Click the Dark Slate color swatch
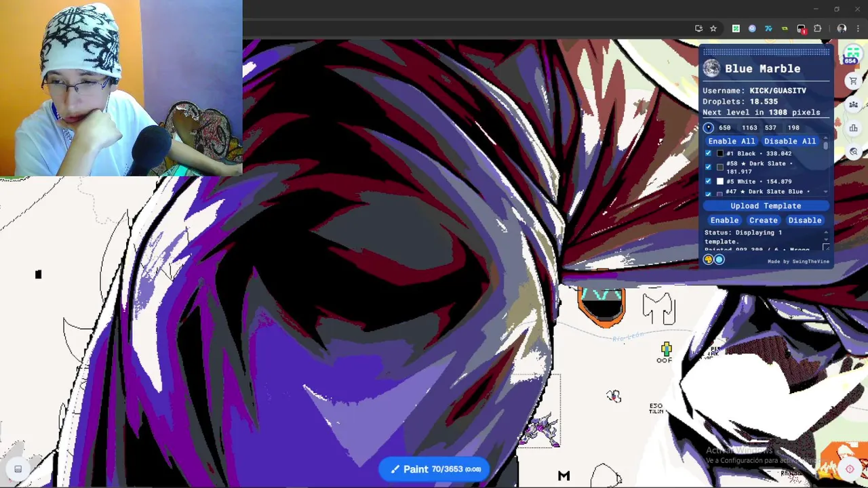 tap(720, 167)
